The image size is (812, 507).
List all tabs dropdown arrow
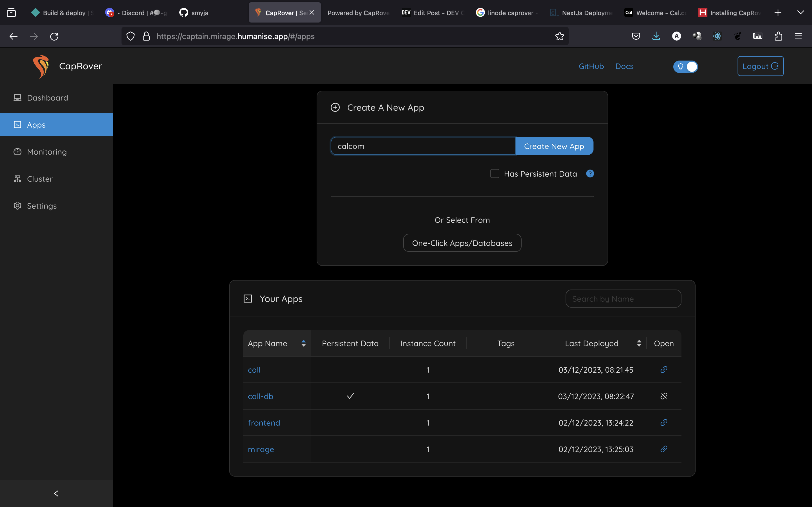click(800, 13)
